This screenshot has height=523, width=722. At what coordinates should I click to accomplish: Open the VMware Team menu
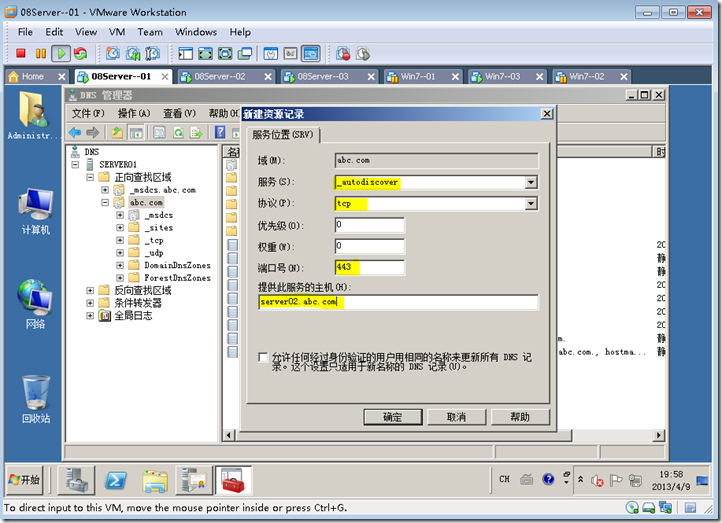click(x=150, y=32)
